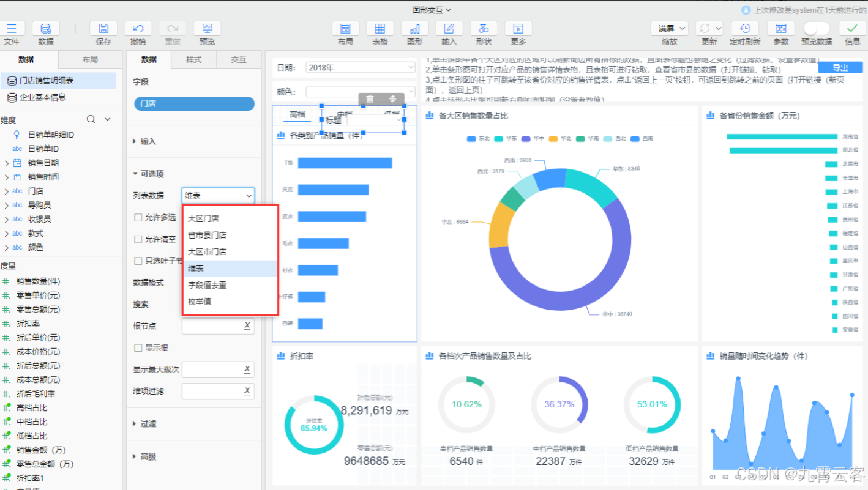
Task: Click the swap icon beside the trash icon
Action: pyautogui.click(x=393, y=98)
